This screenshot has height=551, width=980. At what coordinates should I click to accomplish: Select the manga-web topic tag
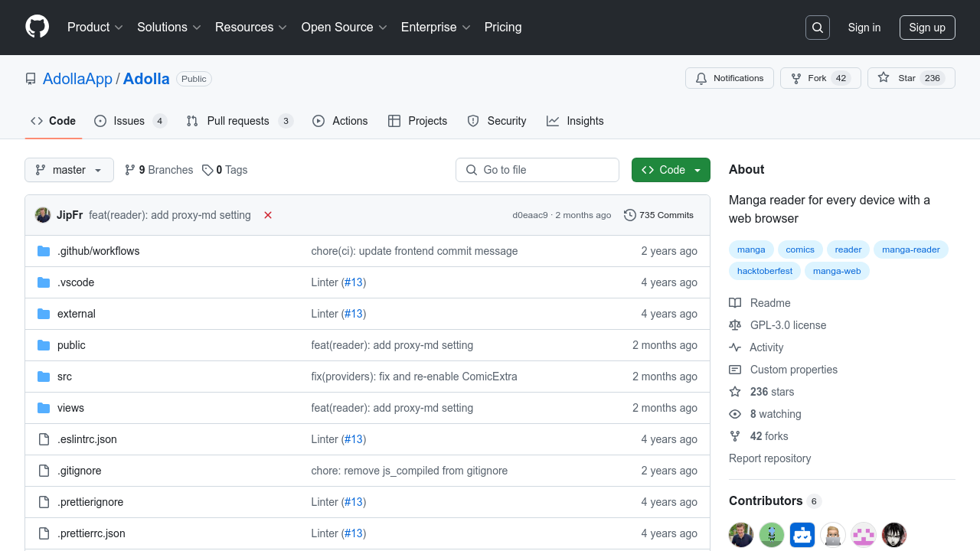point(837,271)
